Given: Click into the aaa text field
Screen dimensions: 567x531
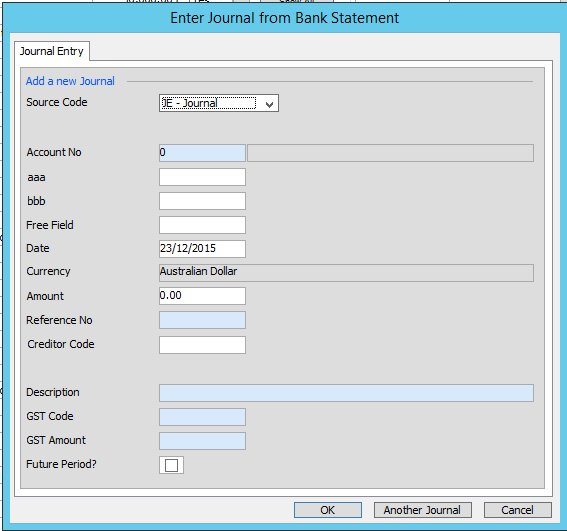Looking at the screenshot, I should coord(202,177).
